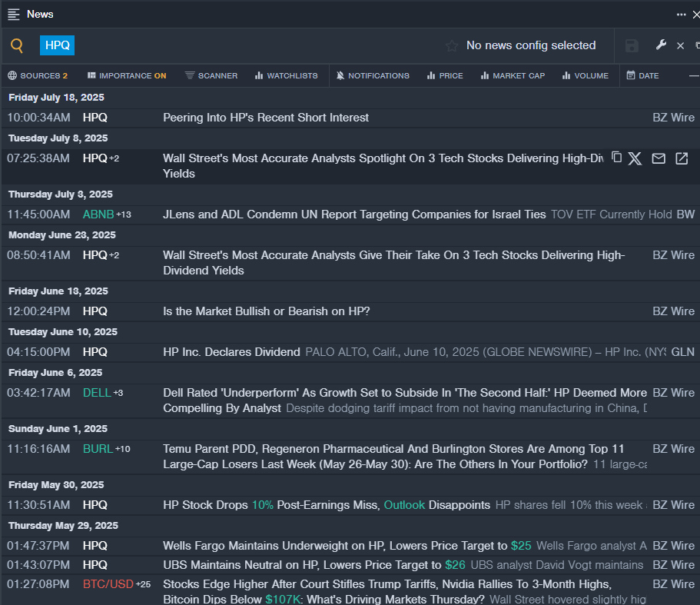
Task: Open the Sources 2 filter
Action: tap(38, 75)
